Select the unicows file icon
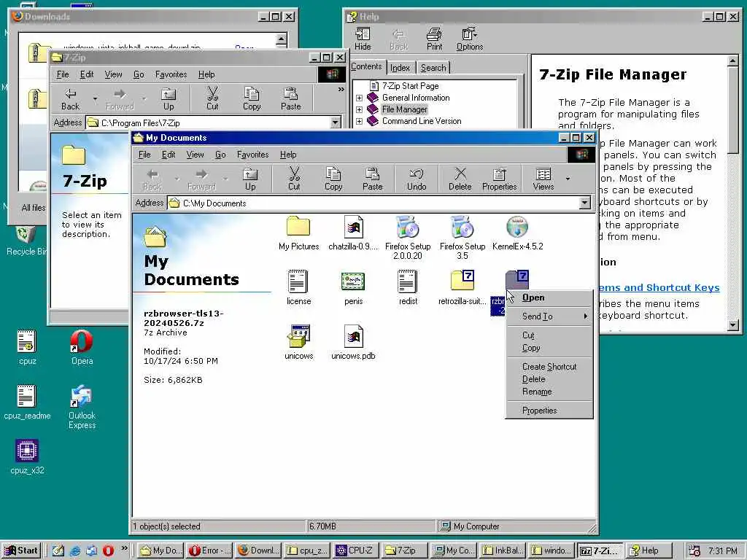 coord(298,343)
